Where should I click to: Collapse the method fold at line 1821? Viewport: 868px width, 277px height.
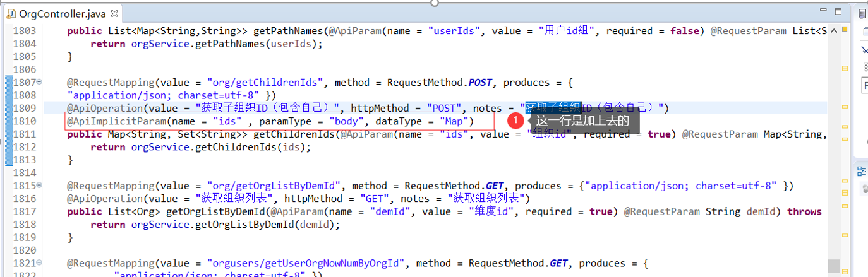coord(39,263)
